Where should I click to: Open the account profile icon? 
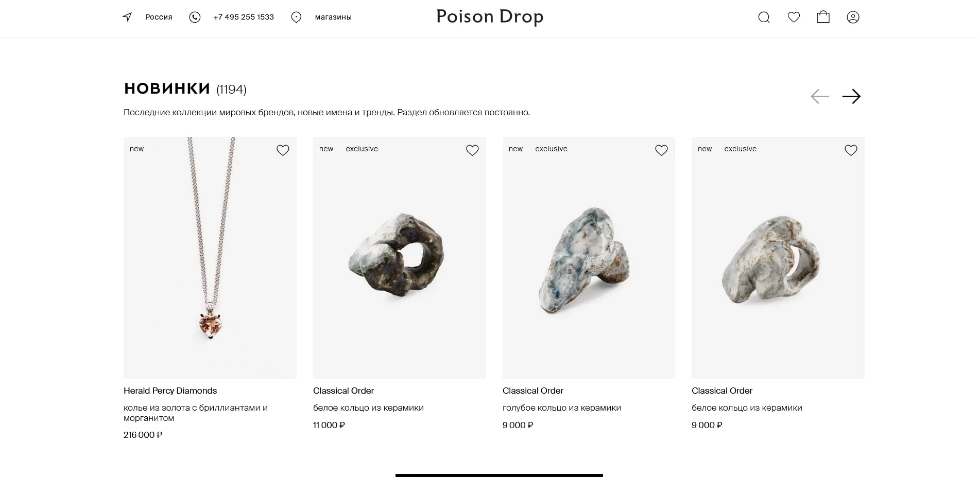[x=853, y=17]
